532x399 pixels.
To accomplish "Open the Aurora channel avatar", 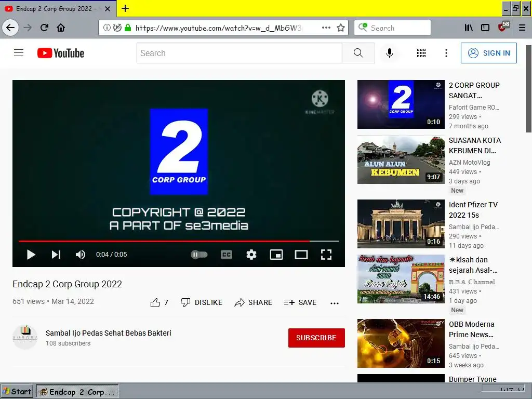I will point(25,337).
